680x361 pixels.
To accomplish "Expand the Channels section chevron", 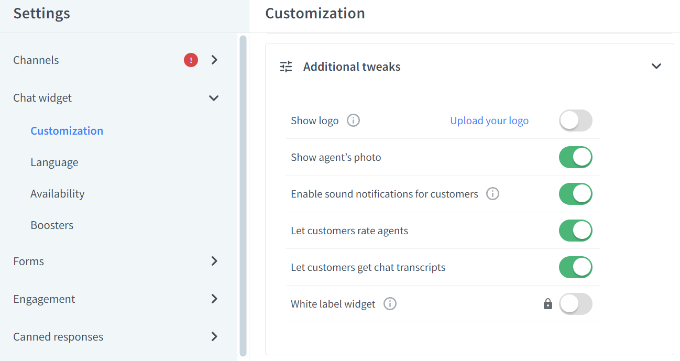I will click(x=214, y=60).
